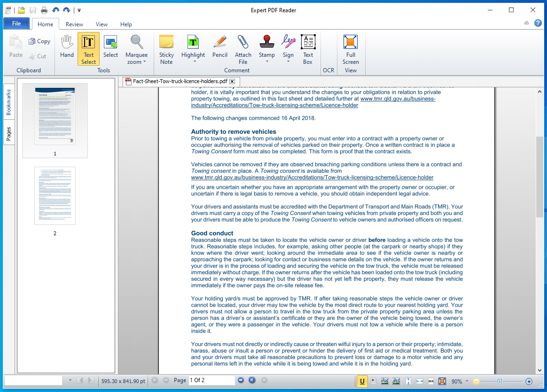Screen dimensions: 547x392
Task: Click the Copy button in Clipboard group
Action: coord(39,41)
